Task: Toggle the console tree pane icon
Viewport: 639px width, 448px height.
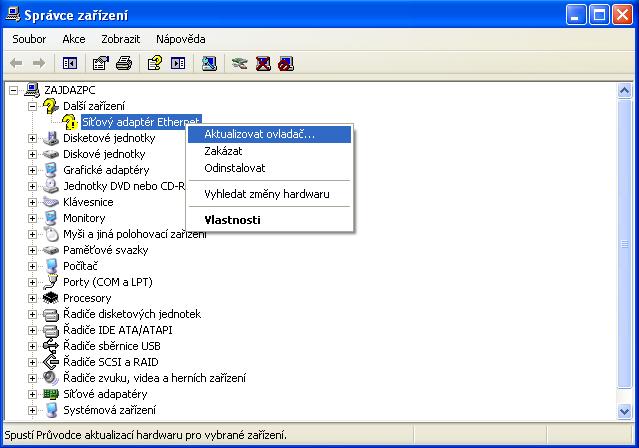Action: (x=70, y=63)
